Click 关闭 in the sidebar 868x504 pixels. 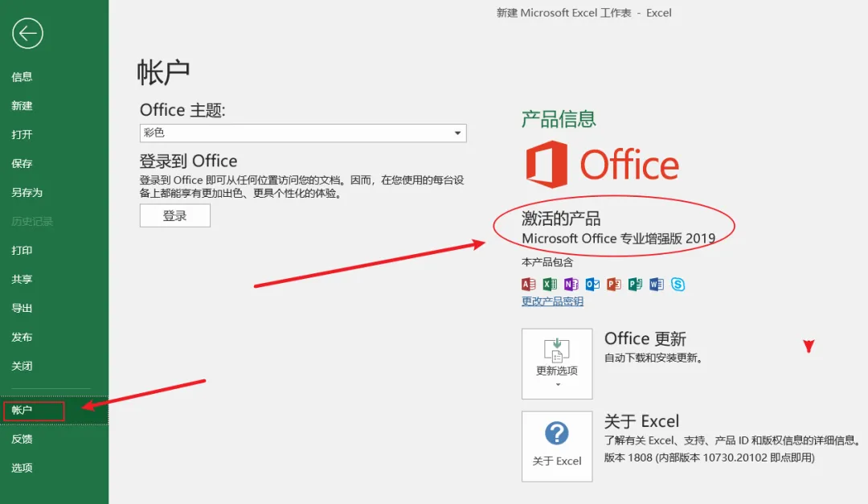[23, 366]
